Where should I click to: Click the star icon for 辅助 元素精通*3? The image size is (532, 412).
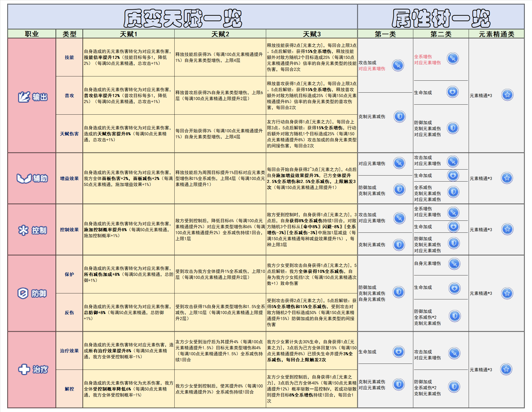click(x=507, y=178)
